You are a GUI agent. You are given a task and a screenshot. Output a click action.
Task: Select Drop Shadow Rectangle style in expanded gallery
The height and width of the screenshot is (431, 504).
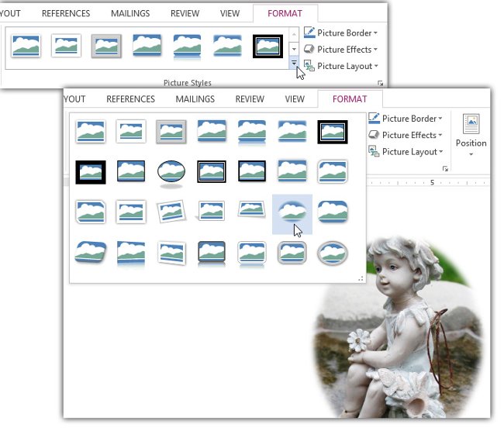pos(212,131)
